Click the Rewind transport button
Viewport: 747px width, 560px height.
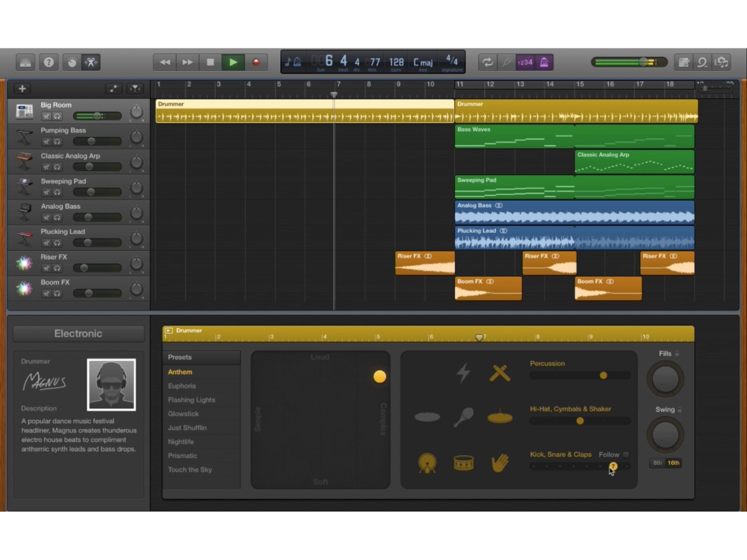coord(165,62)
